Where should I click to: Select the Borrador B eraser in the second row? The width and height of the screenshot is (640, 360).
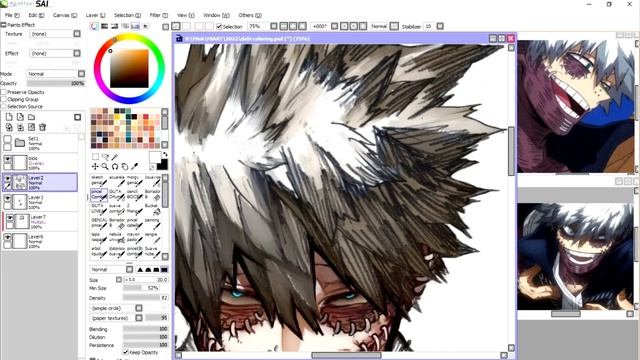153,195
